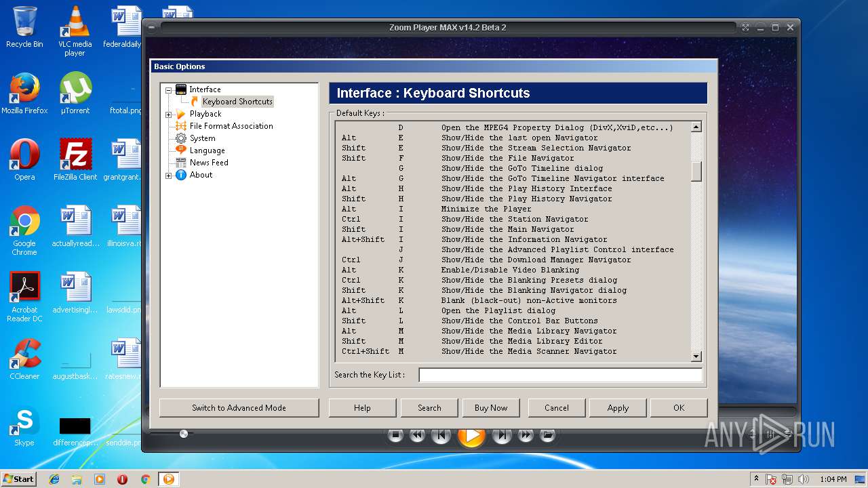Screen dimensions: 868x488
Task: Skip to next track in Zoom Player
Action: pos(502,435)
